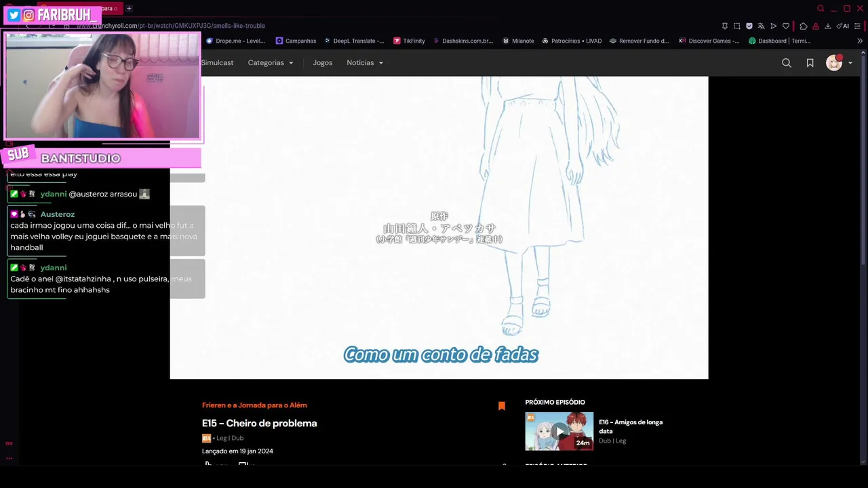The image size is (868, 488).
Task: Open a new browser tab with plus button
Action: pos(129,8)
